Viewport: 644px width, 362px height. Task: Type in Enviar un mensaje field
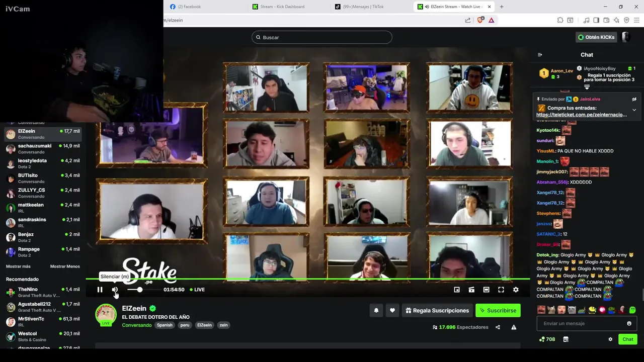pos(581,323)
